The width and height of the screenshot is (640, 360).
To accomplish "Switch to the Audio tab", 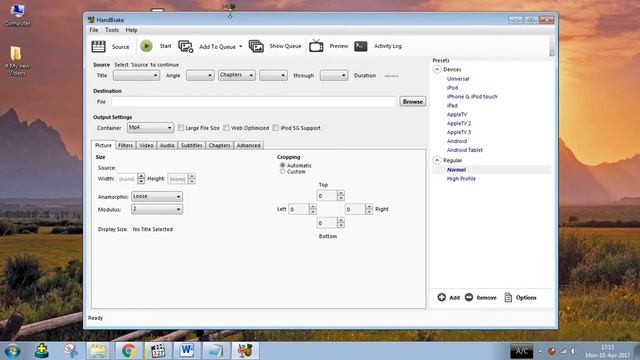I will point(167,145).
